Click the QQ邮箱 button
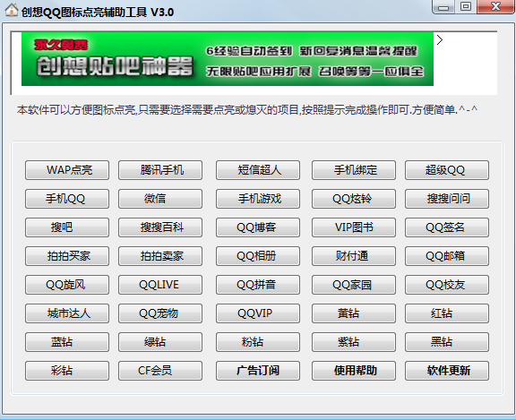Screen dimensions: 516x420 tap(447, 256)
